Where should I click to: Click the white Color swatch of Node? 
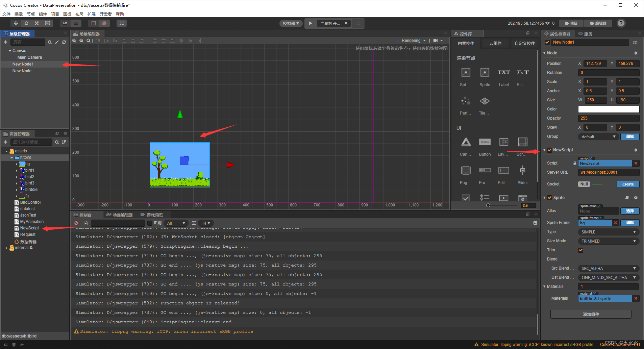(x=608, y=109)
